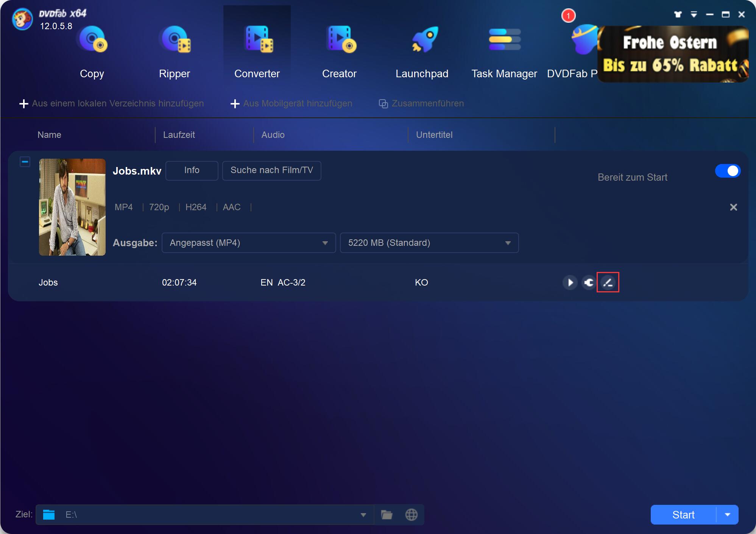This screenshot has width=756, height=534.
Task: Click the video edit pencil icon
Action: click(608, 283)
